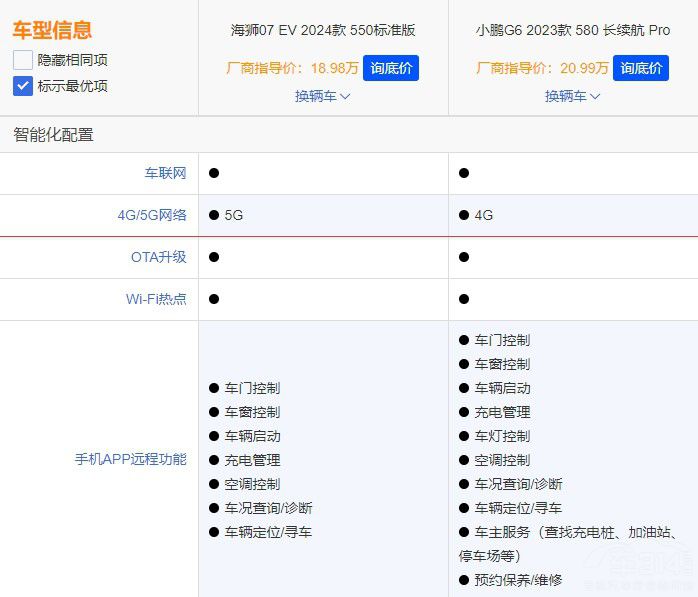Click 询底价 for 海狮07 EV
This screenshot has width=698, height=597.
coord(390,68)
